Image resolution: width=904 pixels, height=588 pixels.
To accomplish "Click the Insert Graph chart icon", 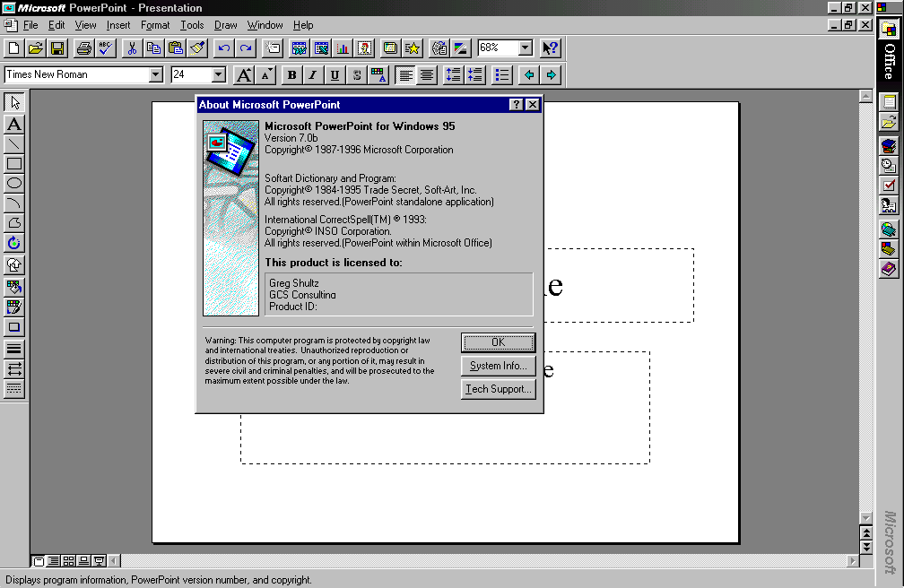I will tap(343, 48).
